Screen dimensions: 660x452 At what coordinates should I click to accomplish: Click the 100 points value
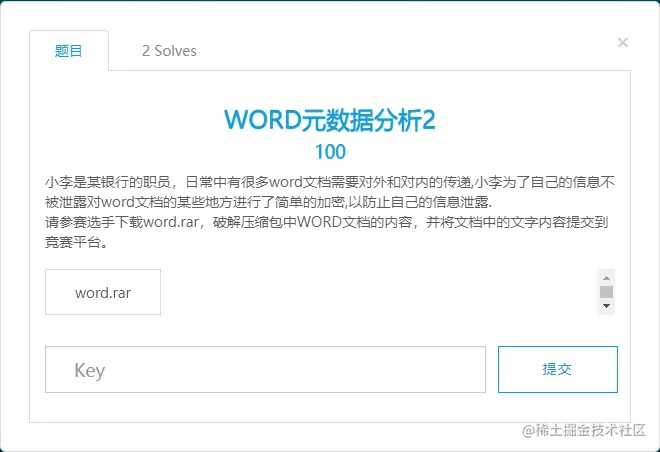point(330,152)
